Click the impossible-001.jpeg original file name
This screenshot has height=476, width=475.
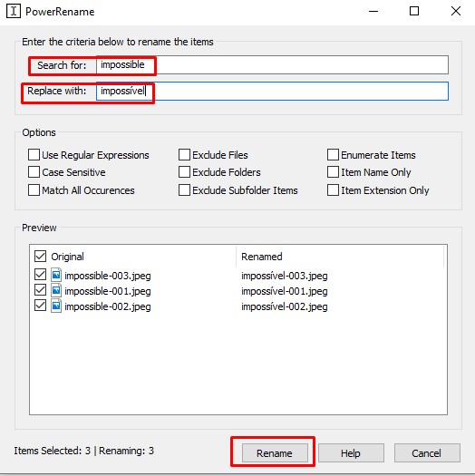coord(108,291)
